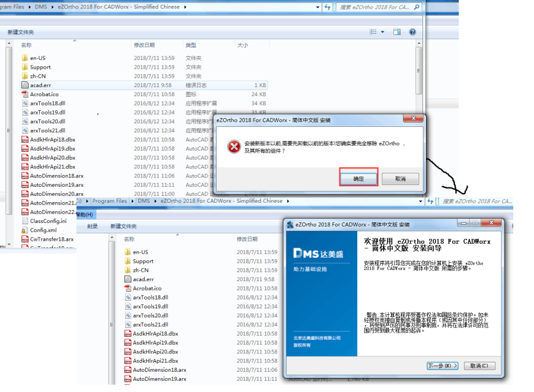Select the Acrobat.ico icon in the upper Explorer

pyautogui.click(x=25, y=94)
